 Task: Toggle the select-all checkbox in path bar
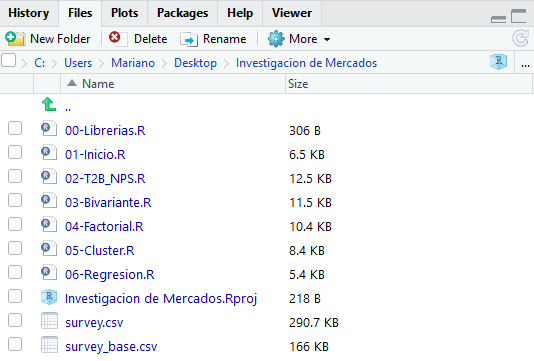tap(9, 61)
